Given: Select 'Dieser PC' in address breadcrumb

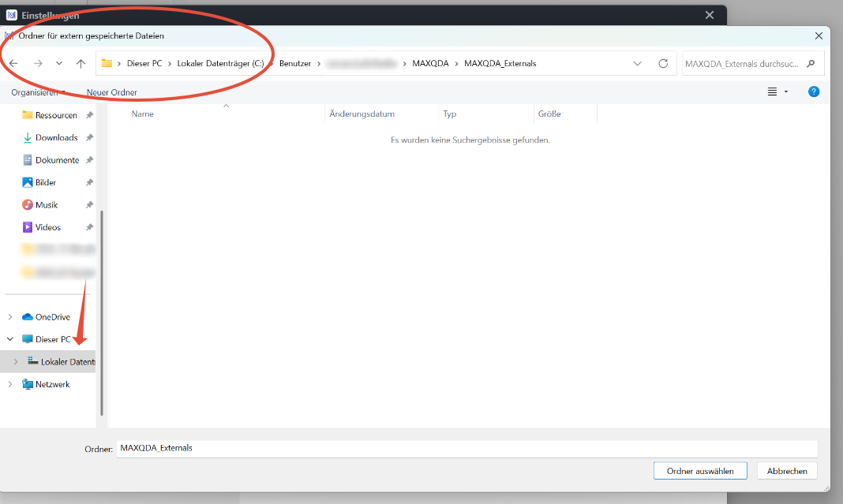Looking at the screenshot, I should pyautogui.click(x=144, y=63).
